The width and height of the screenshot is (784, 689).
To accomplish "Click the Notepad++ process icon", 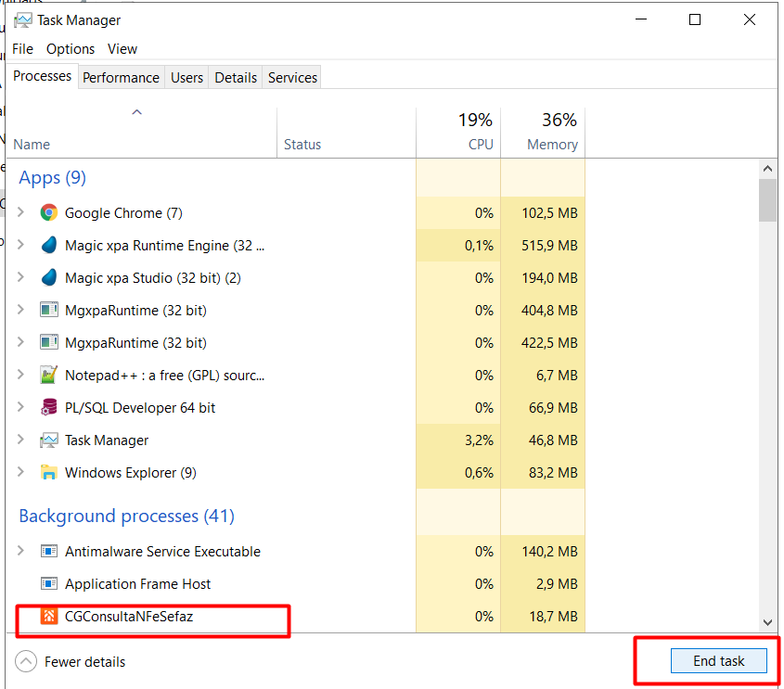I will pyautogui.click(x=49, y=376).
